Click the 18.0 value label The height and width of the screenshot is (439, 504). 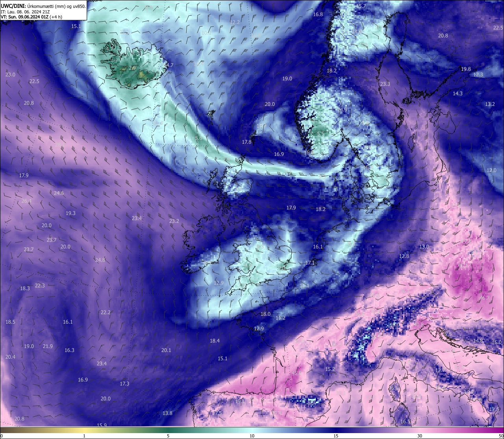(x=266, y=314)
